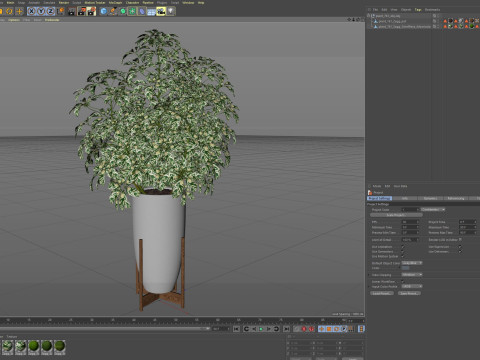Click the Save Preset button

[x=409, y=293]
